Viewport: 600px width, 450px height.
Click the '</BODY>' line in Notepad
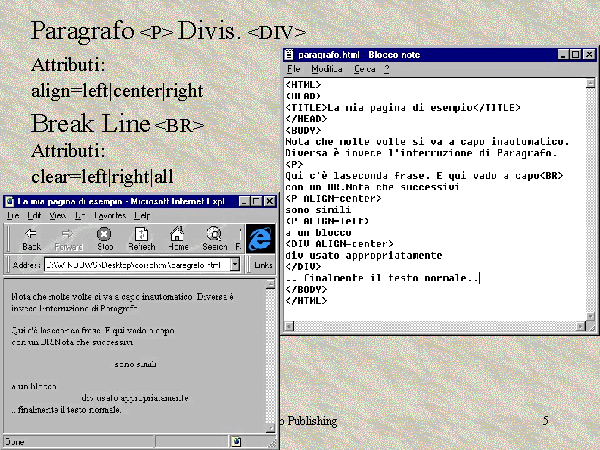coord(306,289)
